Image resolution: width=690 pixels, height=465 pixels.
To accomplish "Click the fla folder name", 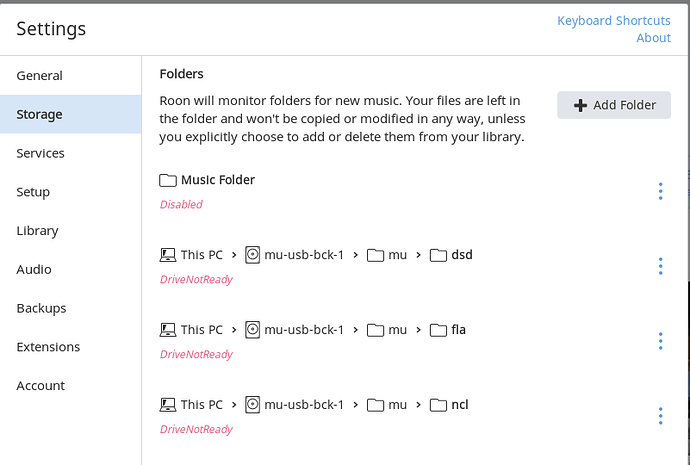I will (x=459, y=330).
